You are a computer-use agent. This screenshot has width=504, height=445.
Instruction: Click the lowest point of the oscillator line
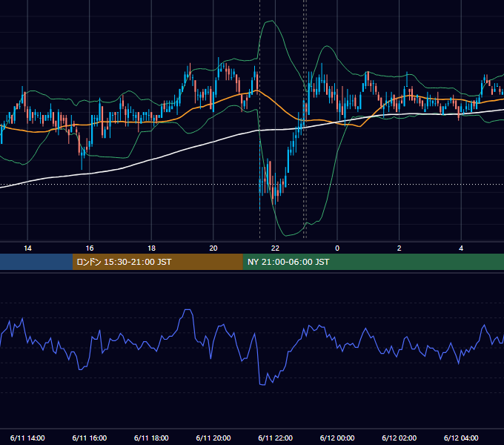(x=262, y=384)
